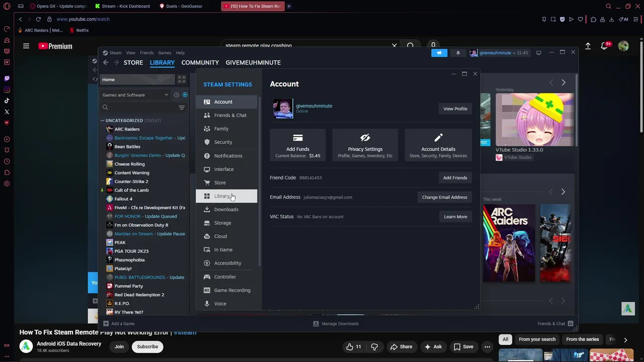Expand the Games and Software dropdown

[135, 95]
